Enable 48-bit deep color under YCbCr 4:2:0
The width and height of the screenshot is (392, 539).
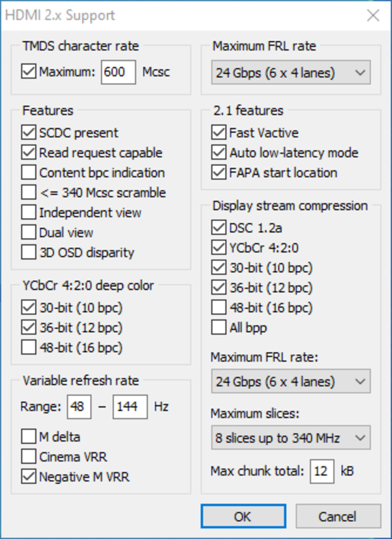click(x=28, y=347)
